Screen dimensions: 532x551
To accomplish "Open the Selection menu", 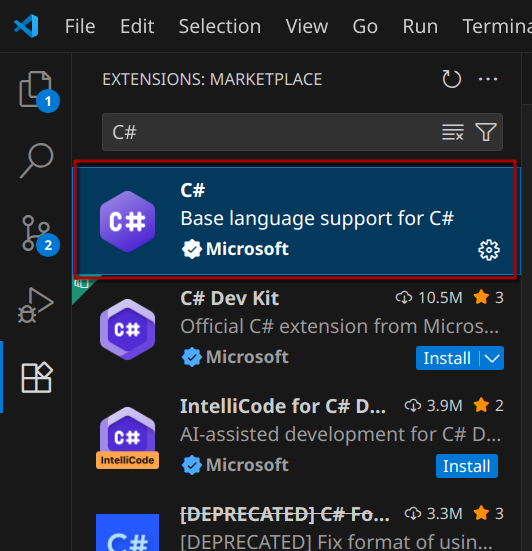I will (220, 26).
